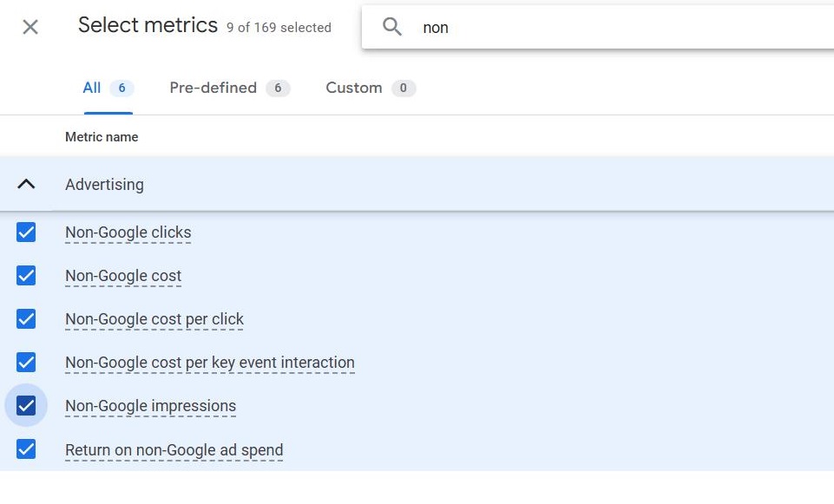Uncheck the Non-Google impressions checkbox
The width and height of the screenshot is (834, 504).
26,406
